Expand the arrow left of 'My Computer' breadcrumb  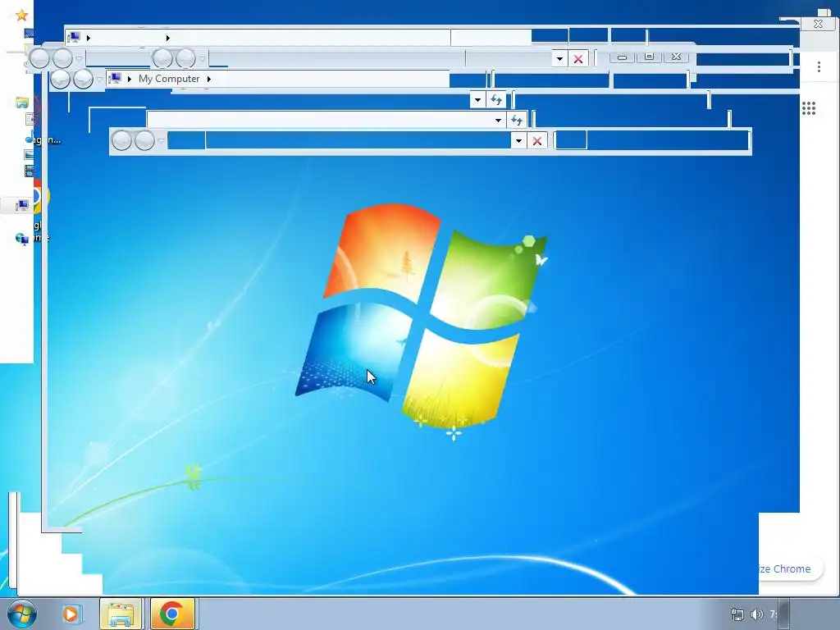[129, 79]
